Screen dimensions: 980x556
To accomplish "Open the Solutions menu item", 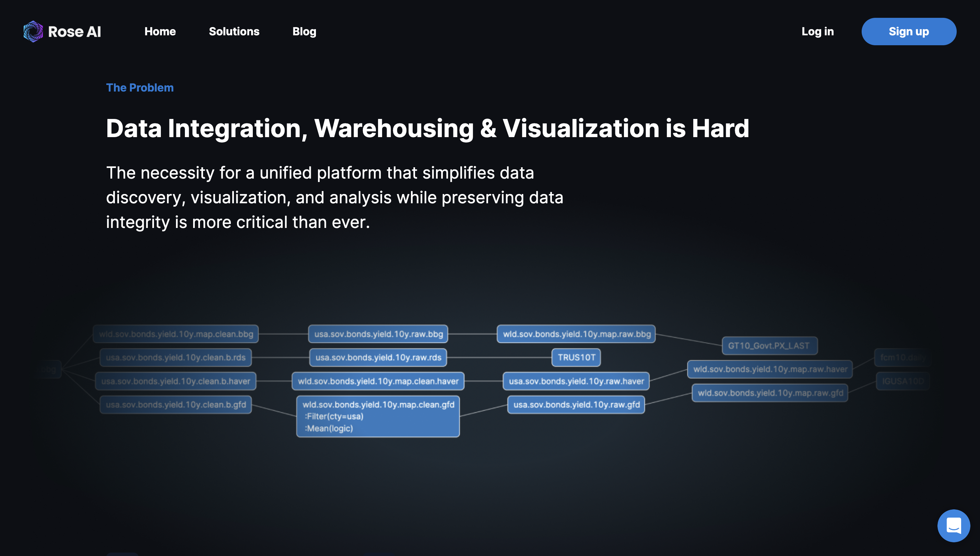I will [x=234, y=31].
